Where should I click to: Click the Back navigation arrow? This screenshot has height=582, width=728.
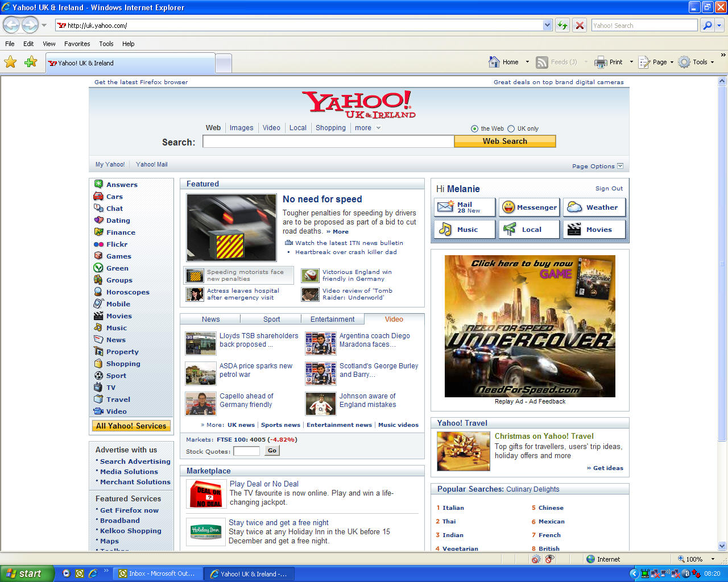click(11, 25)
